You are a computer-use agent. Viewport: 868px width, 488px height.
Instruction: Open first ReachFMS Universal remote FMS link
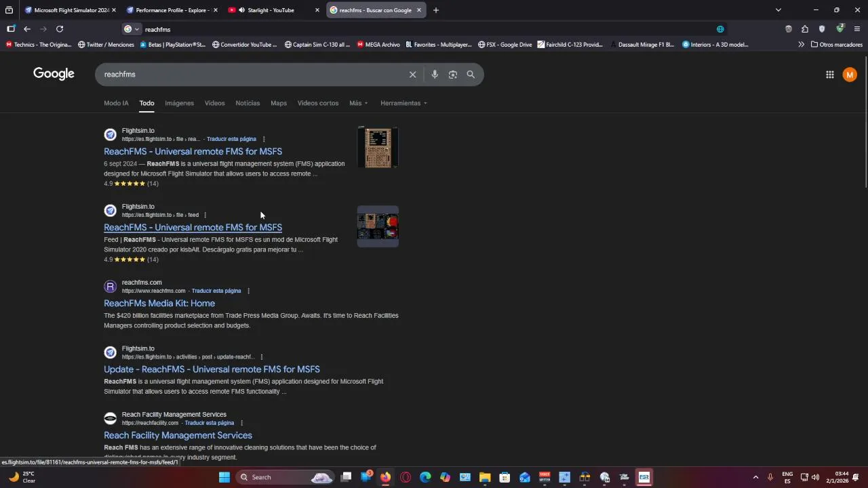coord(193,151)
